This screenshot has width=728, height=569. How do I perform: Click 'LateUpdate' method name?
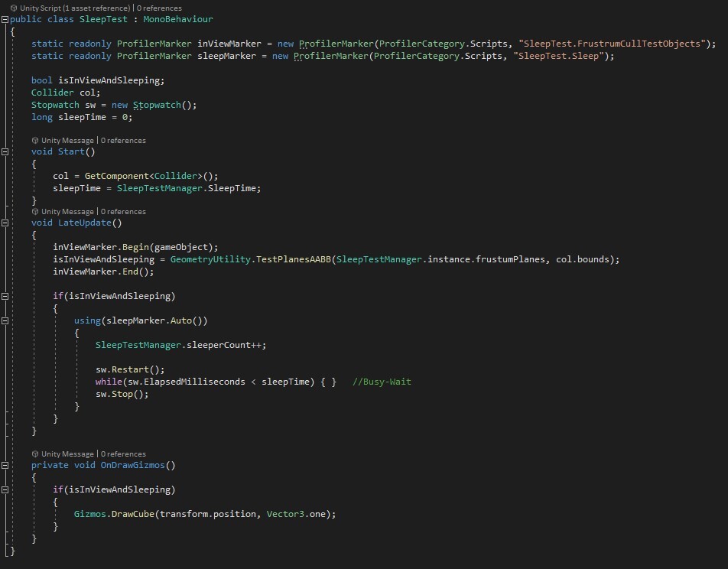[x=84, y=223]
